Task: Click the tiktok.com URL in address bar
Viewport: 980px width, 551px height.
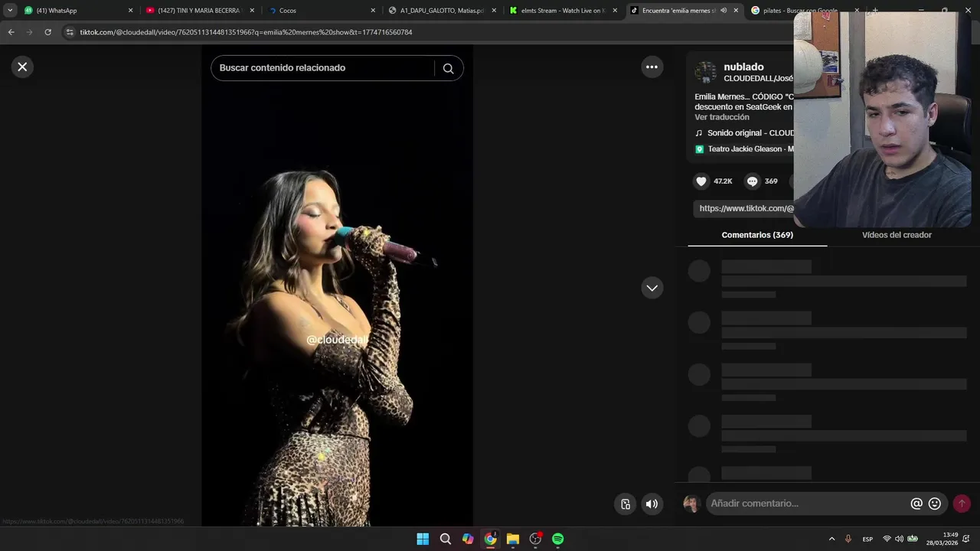Action: (x=246, y=32)
